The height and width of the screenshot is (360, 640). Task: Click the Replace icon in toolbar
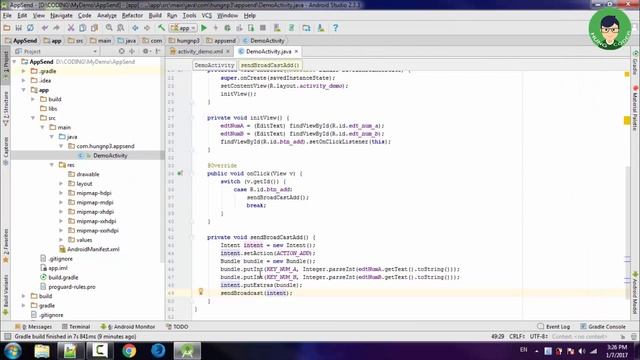121,28
